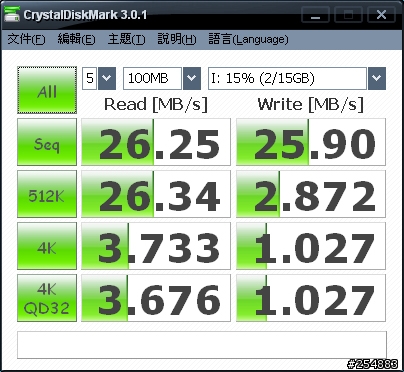Open the 語言(Language) menu

(x=248, y=39)
